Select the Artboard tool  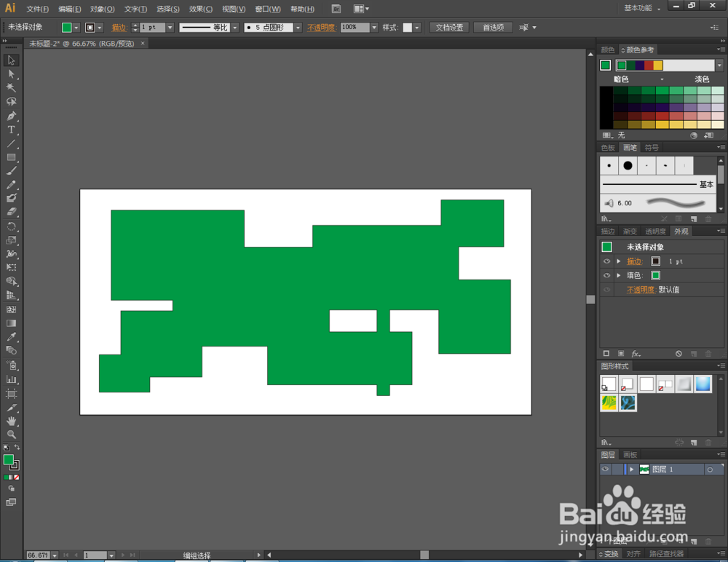(11, 394)
